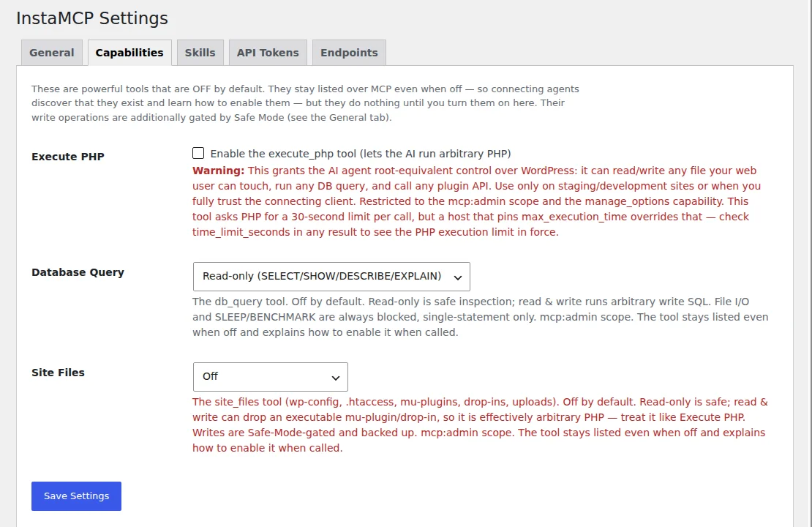Select the Capabilities tab
This screenshot has width=812, height=527.
129,53
